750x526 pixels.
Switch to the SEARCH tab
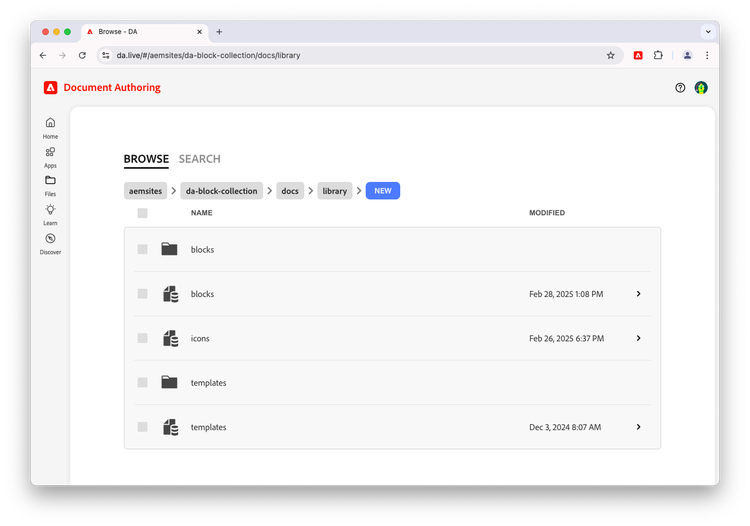point(199,159)
